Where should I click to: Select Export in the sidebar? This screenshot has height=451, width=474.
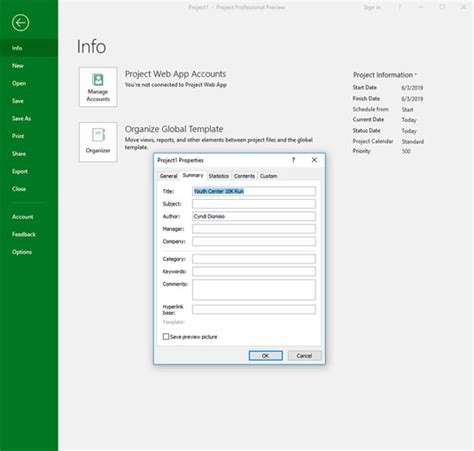(x=20, y=171)
